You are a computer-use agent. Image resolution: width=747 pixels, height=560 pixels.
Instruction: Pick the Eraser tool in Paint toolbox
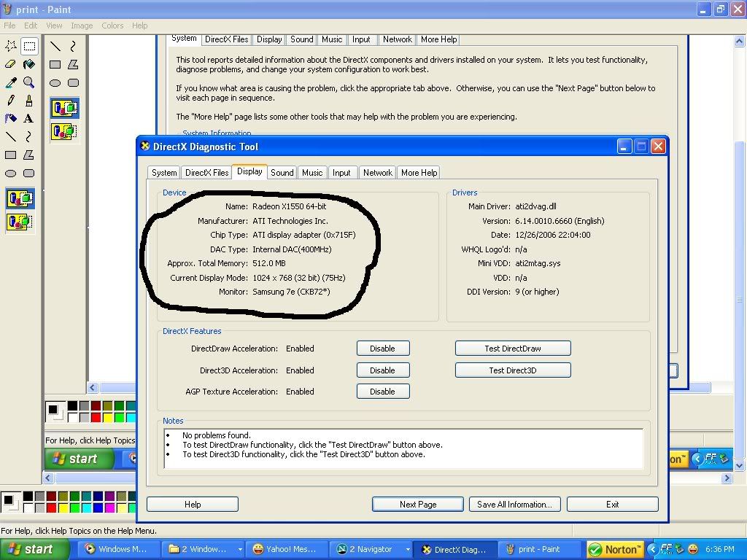click(x=11, y=64)
